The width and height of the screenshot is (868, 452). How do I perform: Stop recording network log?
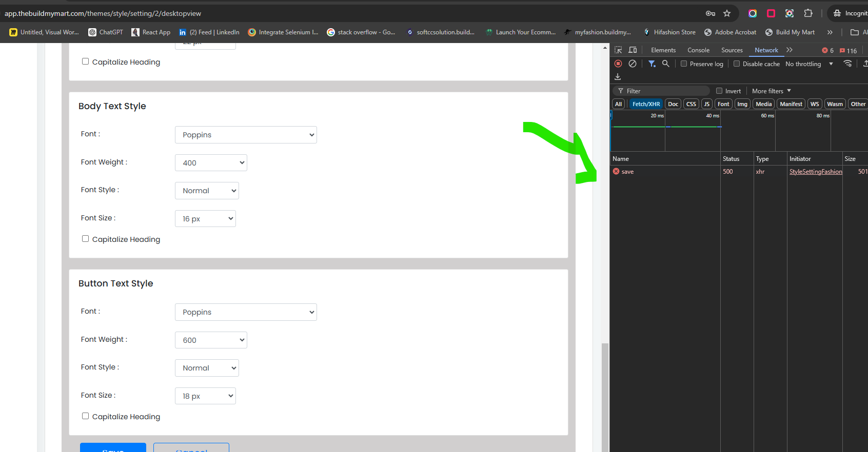pos(618,64)
